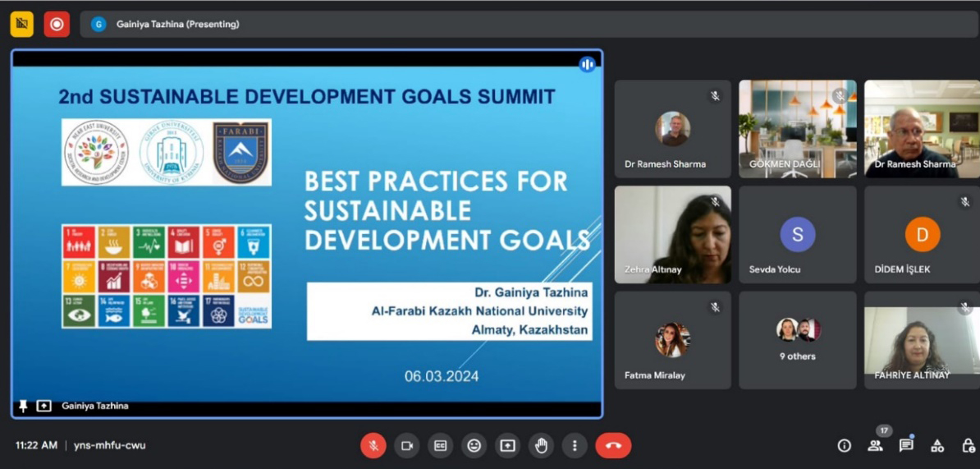Click the Farabi Kazakh National University crest
Image resolution: width=980 pixels, height=469 pixels.
click(x=240, y=152)
